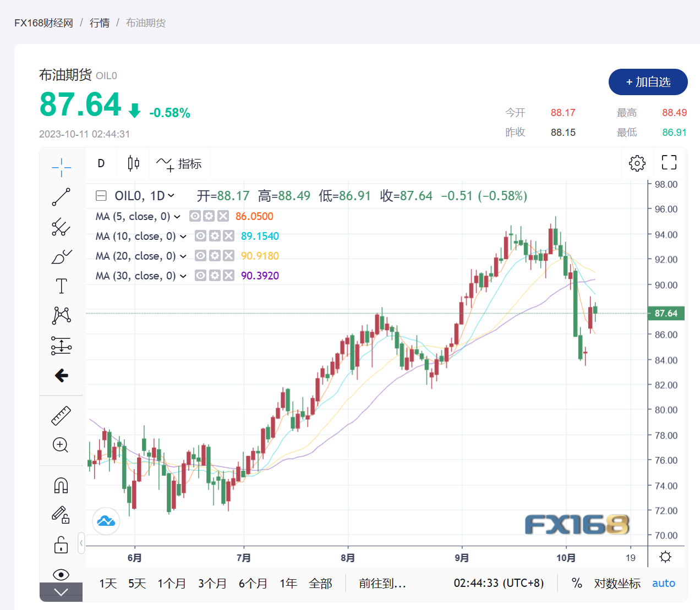Open chart settings gear icon

(x=637, y=163)
